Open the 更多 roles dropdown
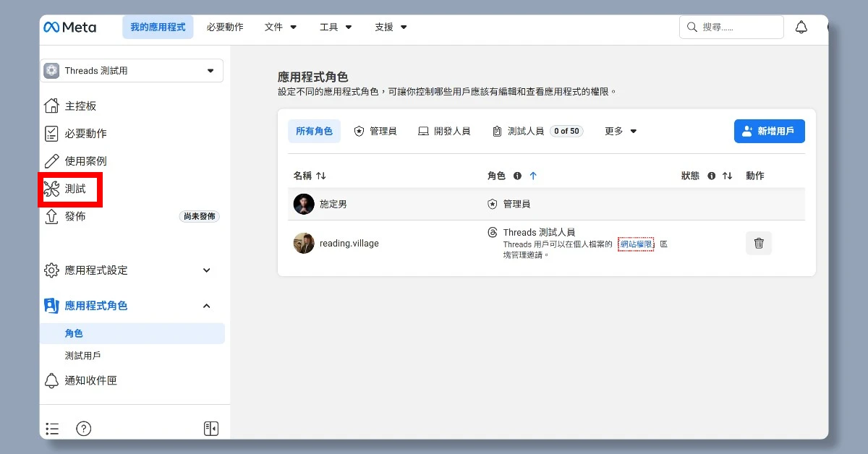This screenshot has width=868, height=454. tap(621, 131)
